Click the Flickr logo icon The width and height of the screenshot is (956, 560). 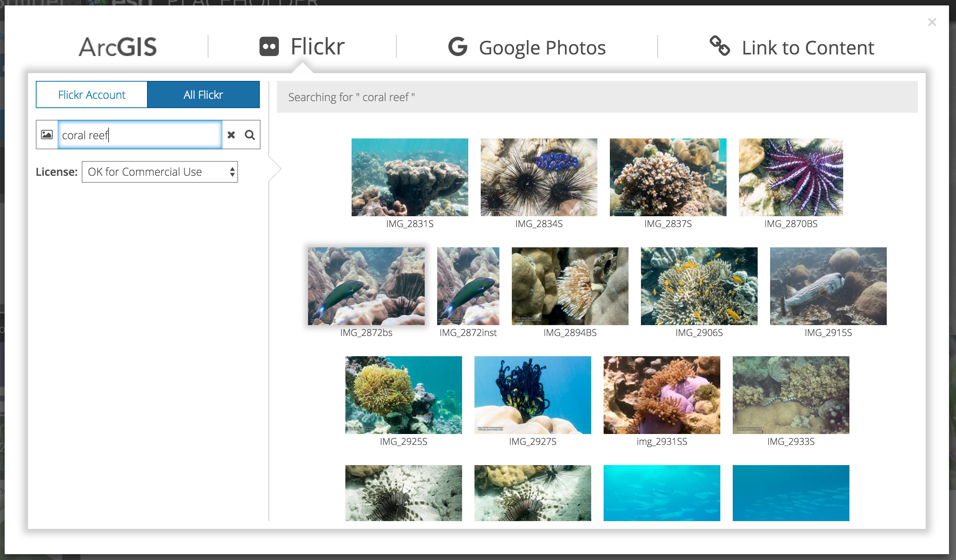click(269, 47)
